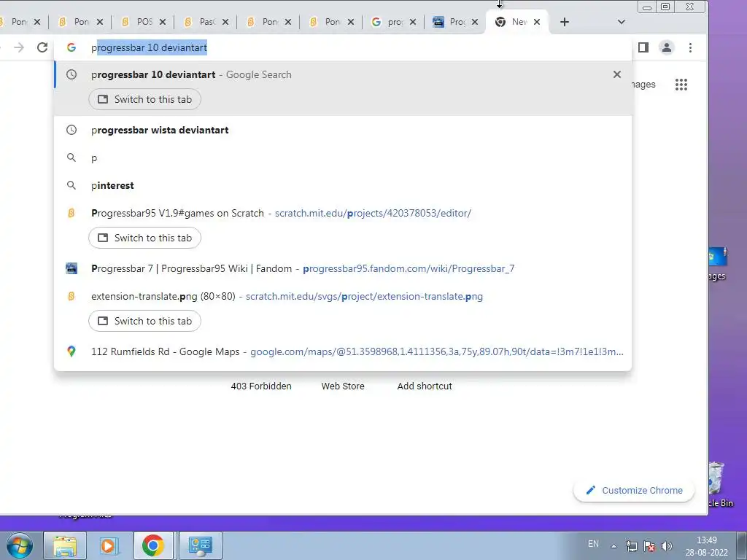Open Windows Explorer from the taskbar

(x=65, y=545)
